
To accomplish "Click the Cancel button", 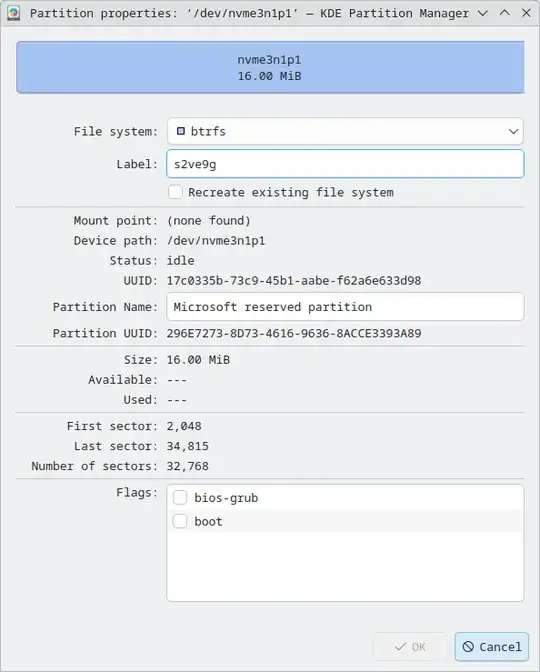I will pos(492,647).
